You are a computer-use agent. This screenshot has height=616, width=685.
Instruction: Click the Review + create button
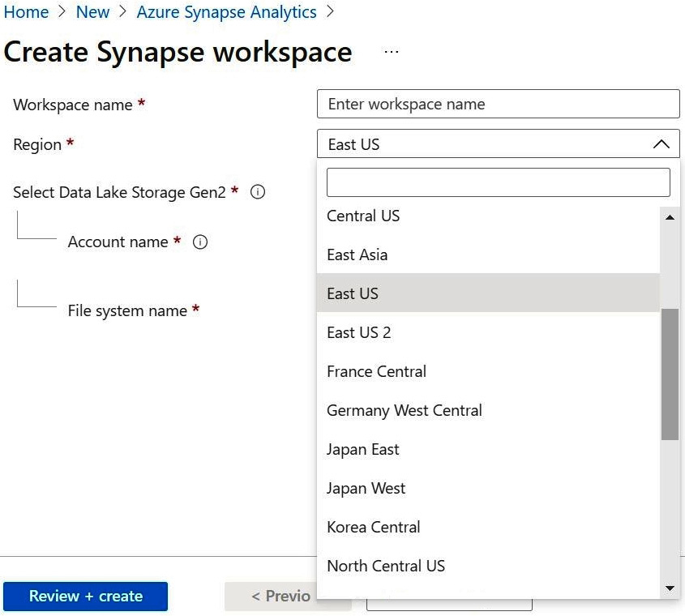tap(86, 597)
